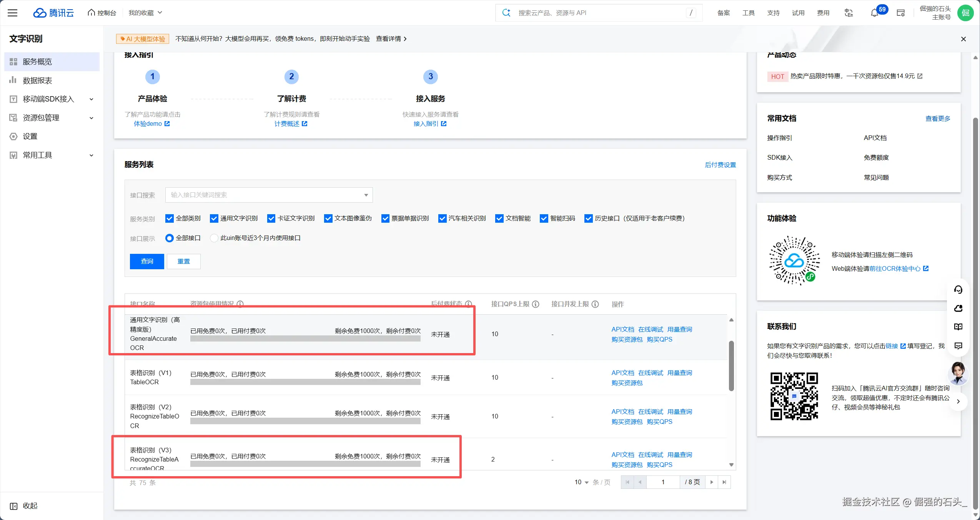Viewport: 980px width, 520px height.
Task: Open the 备案 header menu
Action: tap(723, 13)
